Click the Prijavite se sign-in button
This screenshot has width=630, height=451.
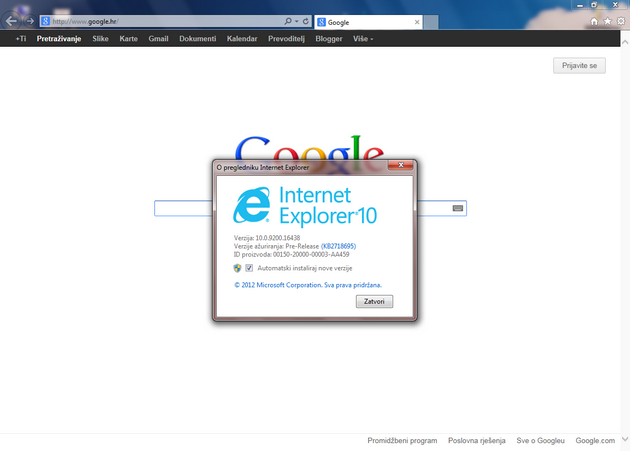pos(579,66)
